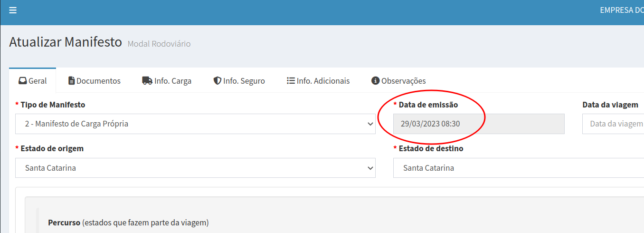Select the Info. Adicionais tab label

tap(323, 81)
